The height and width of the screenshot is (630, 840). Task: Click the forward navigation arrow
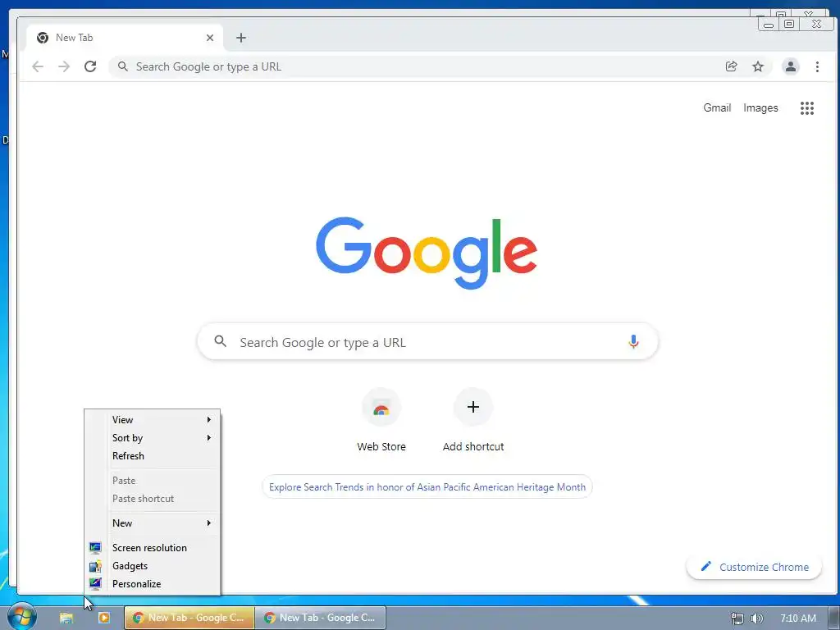click(x=64, y=66)
